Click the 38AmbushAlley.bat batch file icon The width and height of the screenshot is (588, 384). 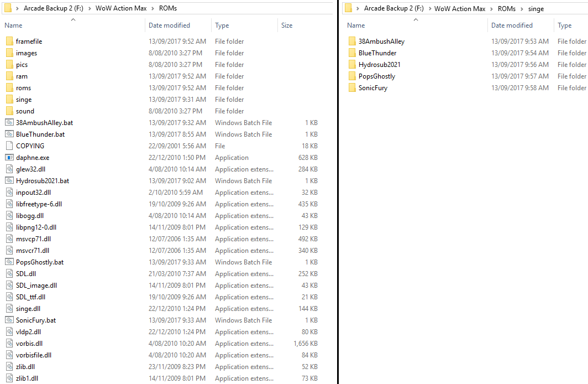click(x=9, y=122)
